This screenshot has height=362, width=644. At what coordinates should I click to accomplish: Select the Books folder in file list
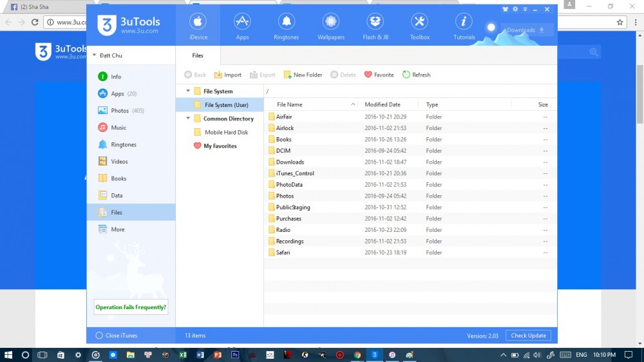(x=410, y=139)
